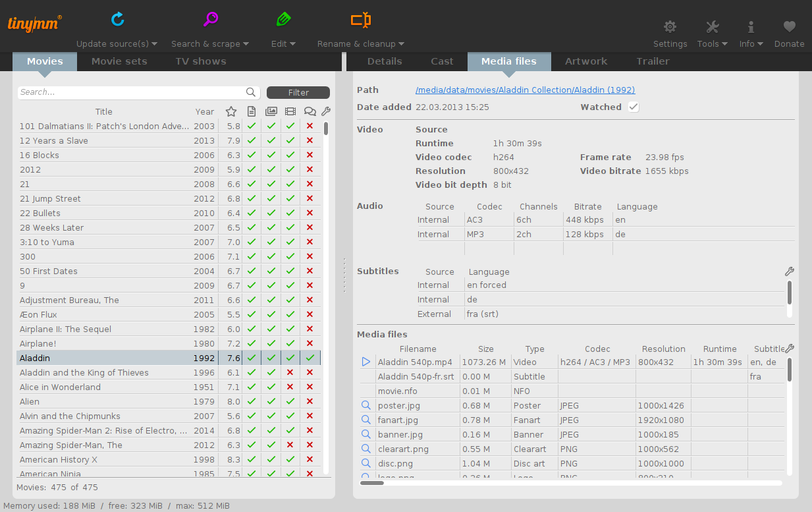Select movie 28 Weeks Later
This screenshot has height=512, width=812.
tap(169, 227)
